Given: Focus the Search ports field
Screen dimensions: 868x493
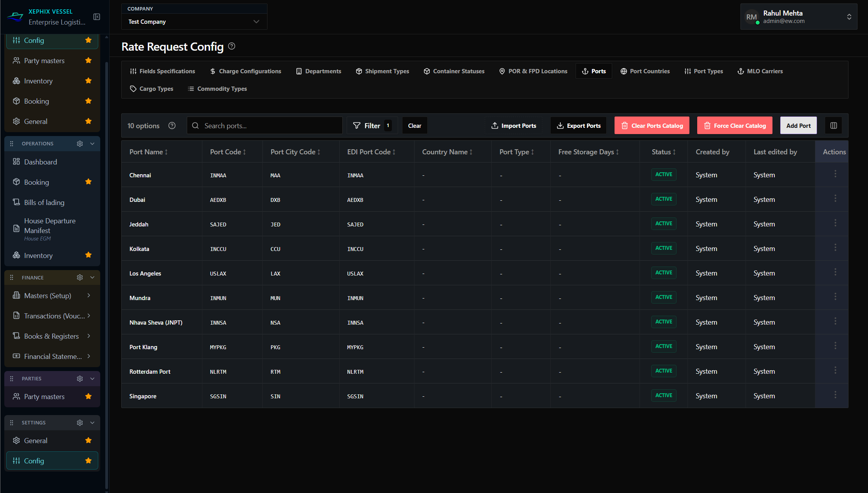Looking at the screenshot, I should pos(265,125).
